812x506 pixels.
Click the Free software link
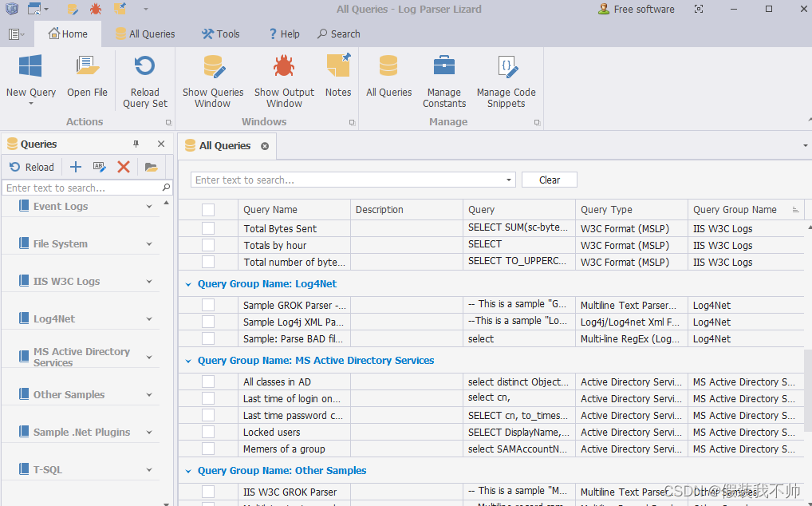pyautogui.click(x=644, y=9)
